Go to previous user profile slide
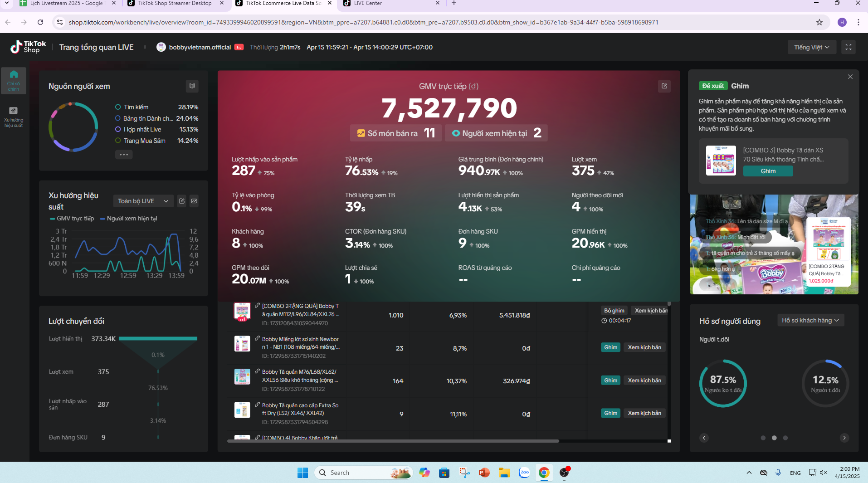Image resolution: width=868 pixels, height=483 pixels. [x=704, y=438]
